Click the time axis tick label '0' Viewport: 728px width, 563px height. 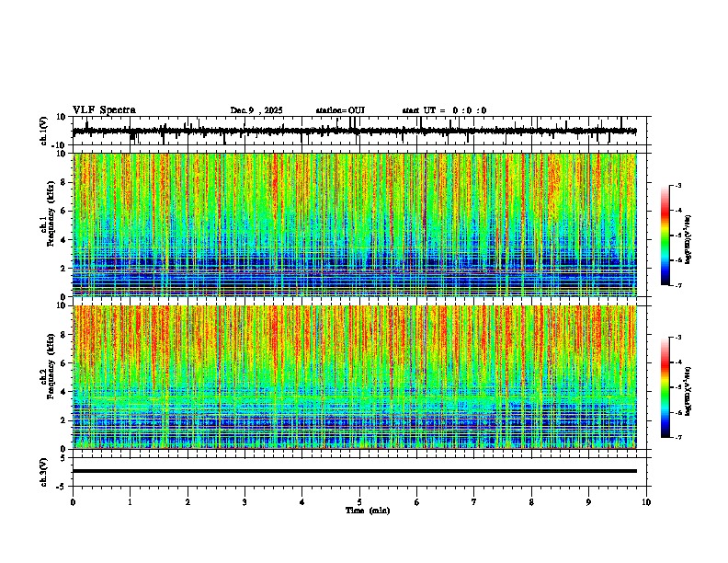pos(73,502)
